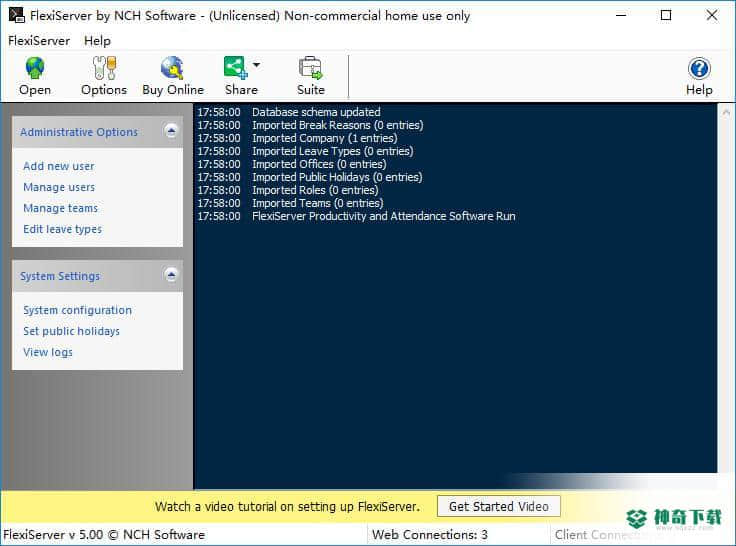Click the Buy Online toolbar icon
Screen dimensions: 736x546
[172, 68]
